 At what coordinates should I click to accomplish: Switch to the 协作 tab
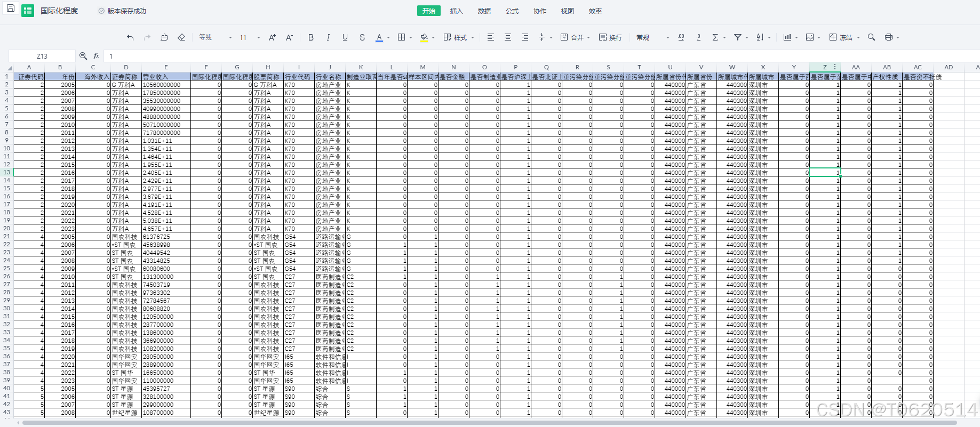coord(540,11)
